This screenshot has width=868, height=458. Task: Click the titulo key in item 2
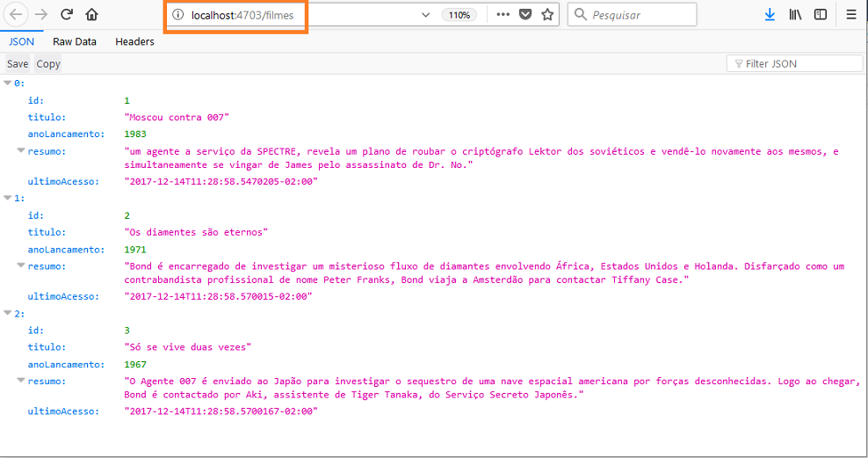[x=47, y=346]
